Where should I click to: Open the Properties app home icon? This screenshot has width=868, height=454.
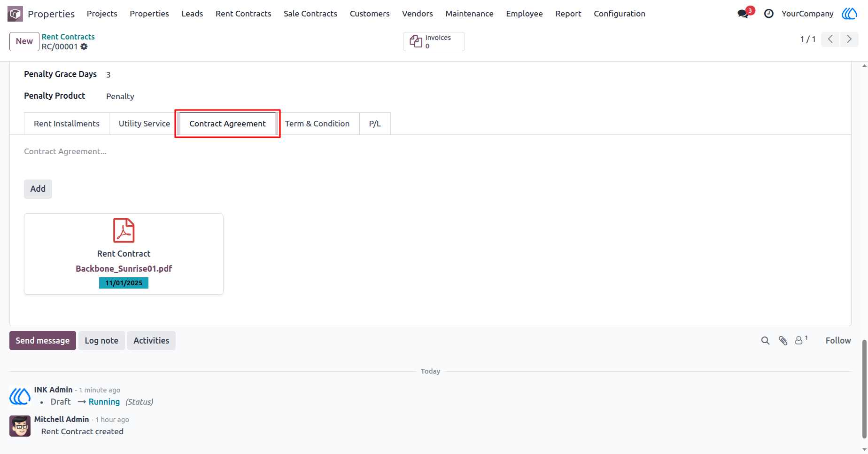coord(15,14)
